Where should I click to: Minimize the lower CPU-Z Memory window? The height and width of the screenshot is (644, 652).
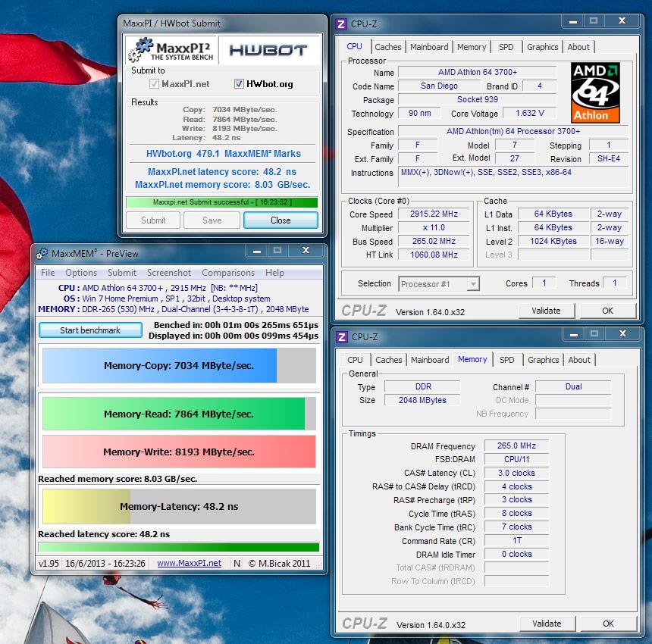point(574,333)
